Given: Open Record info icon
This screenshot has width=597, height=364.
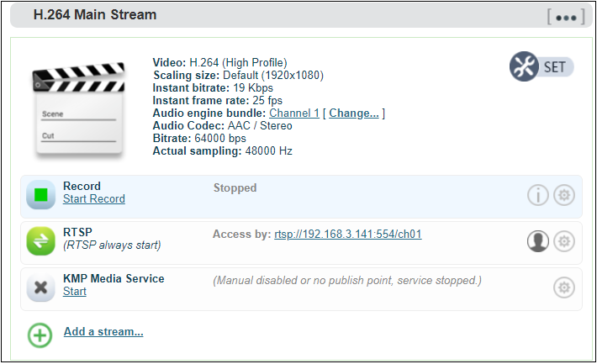Looking at the screenshot, I should tap(537, 195).
